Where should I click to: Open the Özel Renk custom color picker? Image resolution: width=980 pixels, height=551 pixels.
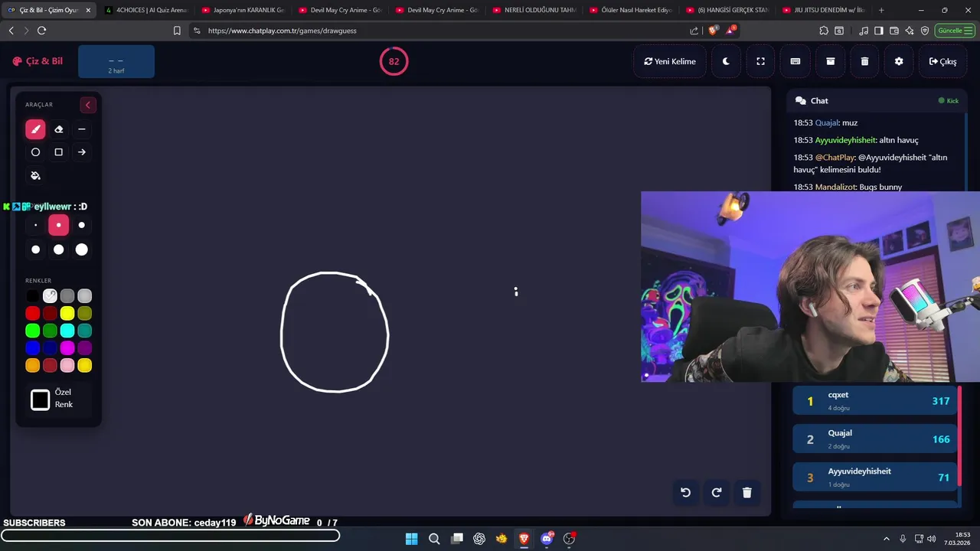coord(41,399)
